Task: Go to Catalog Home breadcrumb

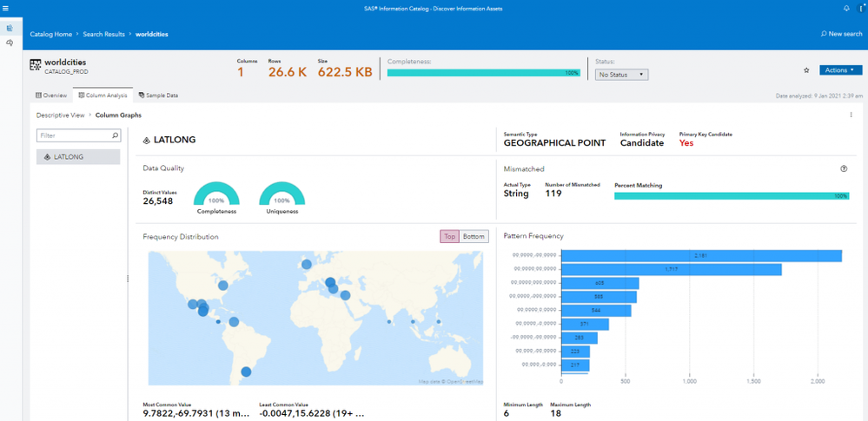Action: [x=51, y=34]
